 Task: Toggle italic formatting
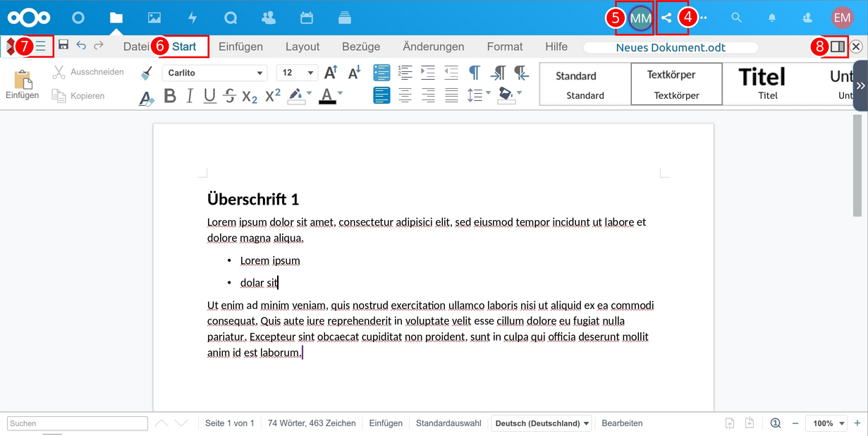click(189, 97)
